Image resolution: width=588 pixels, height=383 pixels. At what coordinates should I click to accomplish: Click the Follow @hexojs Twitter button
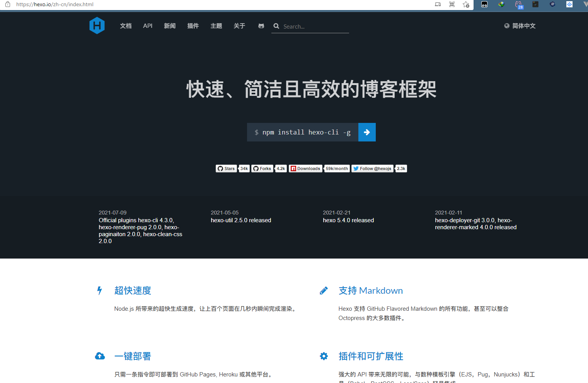click(372, 169)
